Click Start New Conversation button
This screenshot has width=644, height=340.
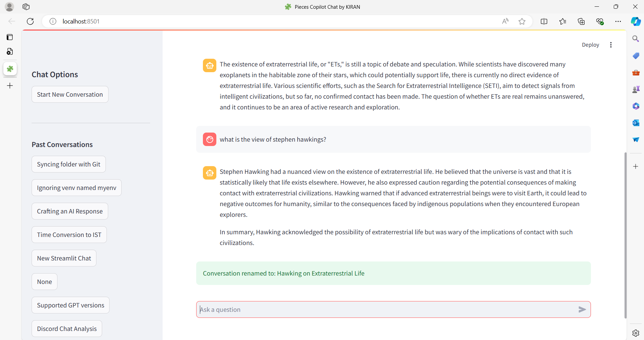[70, 94]
